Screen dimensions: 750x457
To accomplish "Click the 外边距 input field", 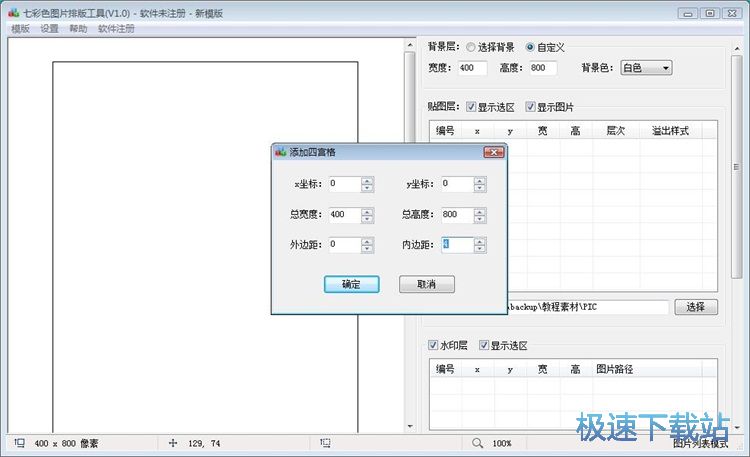I will click(x=345, y=245).
